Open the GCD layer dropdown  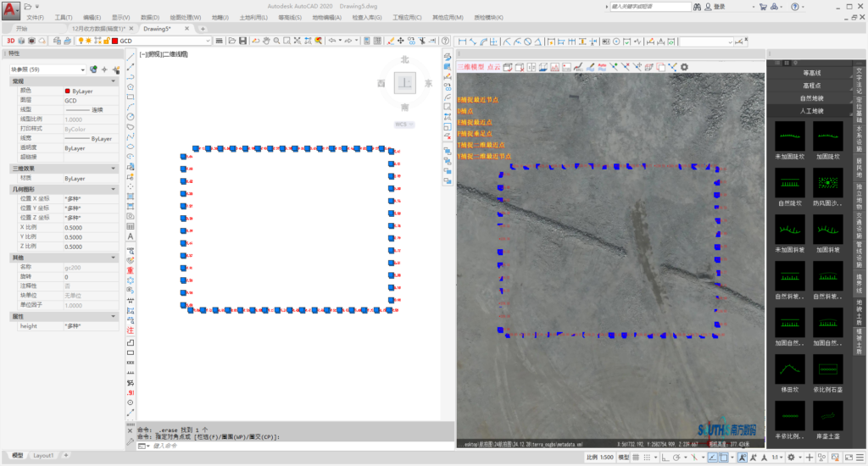(207, 41)
